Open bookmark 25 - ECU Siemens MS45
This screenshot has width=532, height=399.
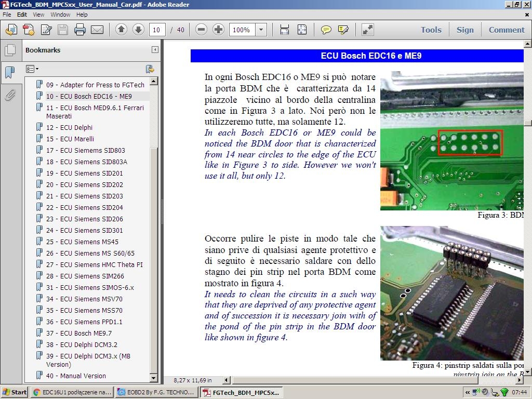coord(83,242)
